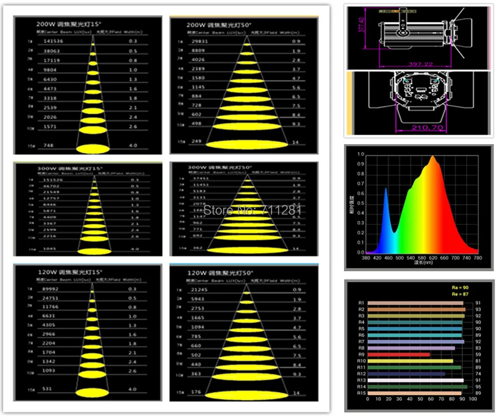Click the '波长(nm)' axis label
The image size is (504, 420).
(x=423, y=263)
